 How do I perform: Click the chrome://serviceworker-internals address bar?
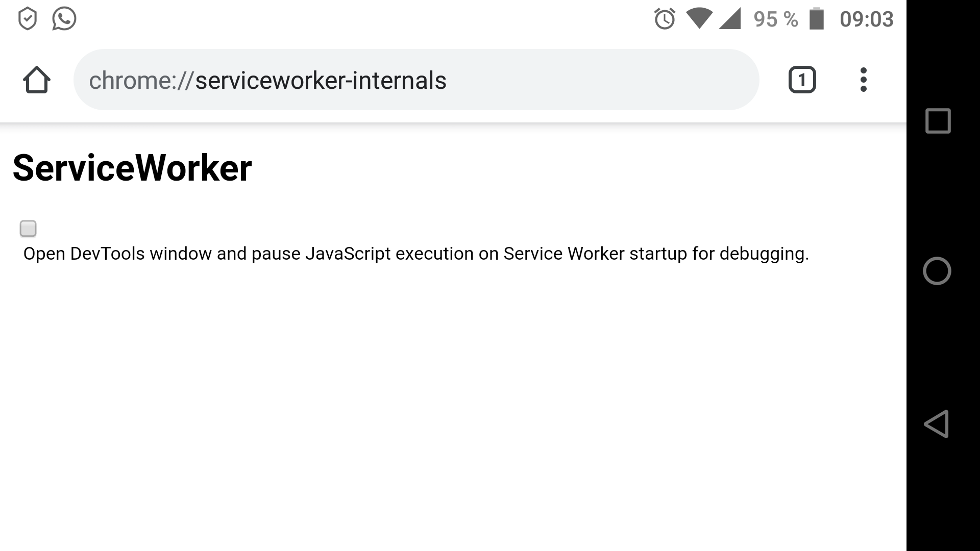pos(416,80)
